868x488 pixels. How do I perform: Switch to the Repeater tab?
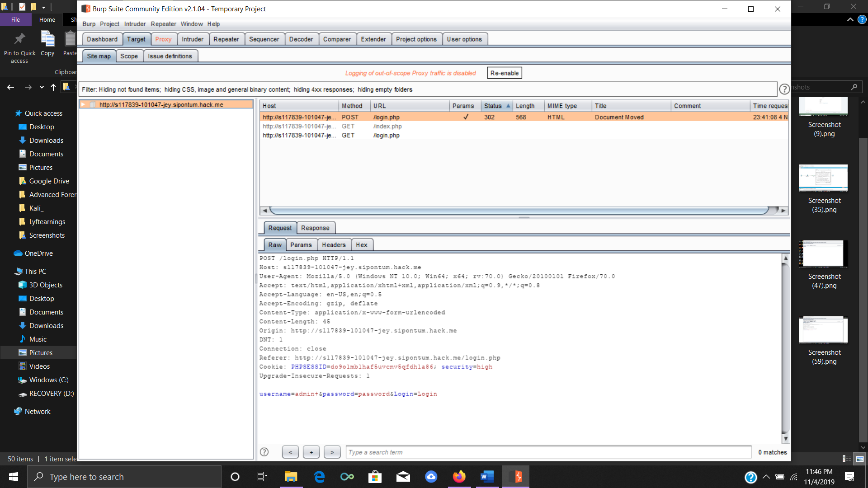coord(226,39)
